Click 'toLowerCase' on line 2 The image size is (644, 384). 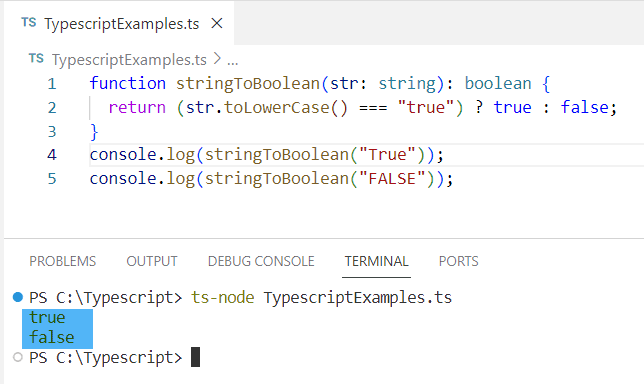pos(276,108)
